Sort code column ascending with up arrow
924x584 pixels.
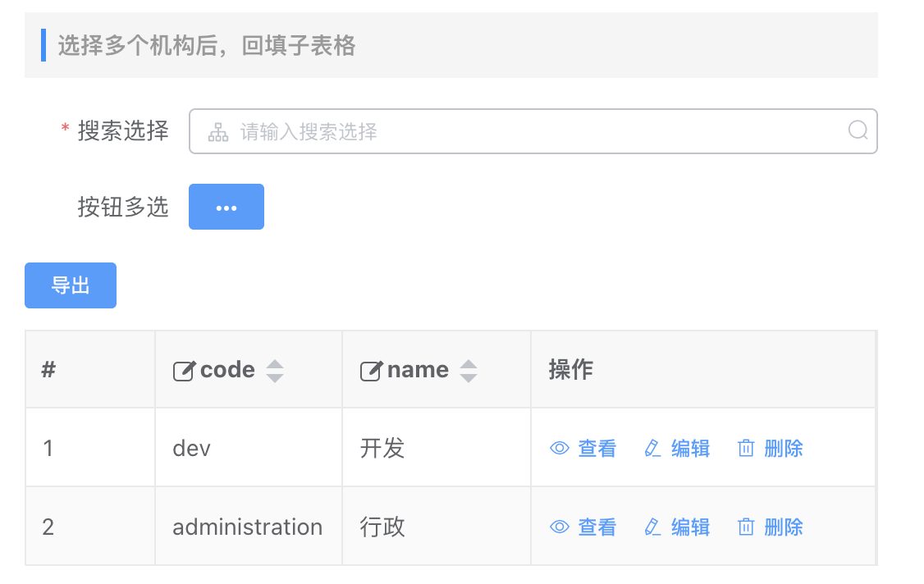275,364
